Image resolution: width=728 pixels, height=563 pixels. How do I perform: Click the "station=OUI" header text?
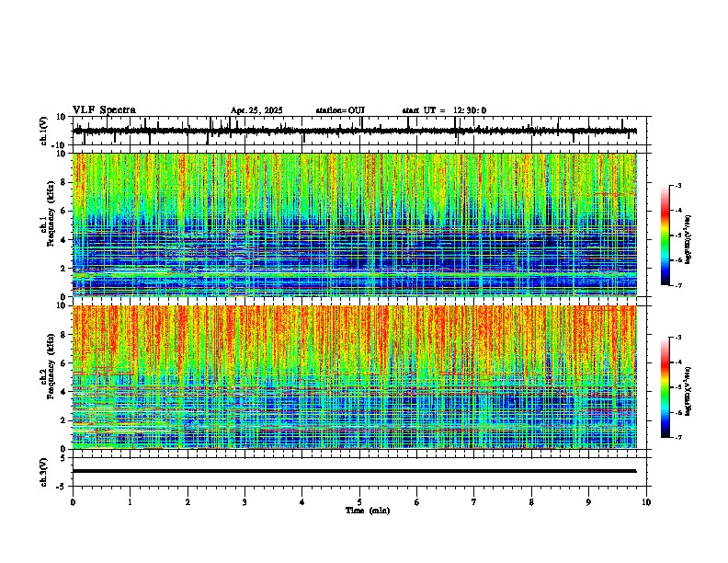point(340,110)
